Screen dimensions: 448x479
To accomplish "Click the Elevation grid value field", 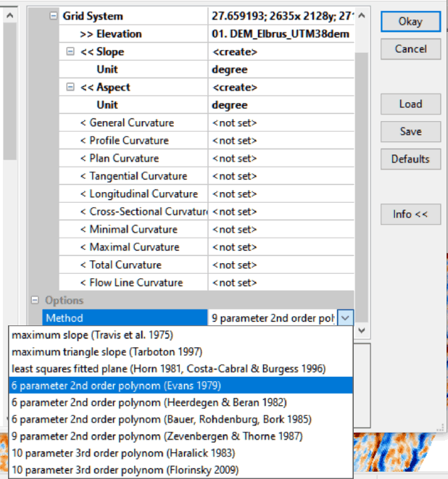I will pos(281,34).
